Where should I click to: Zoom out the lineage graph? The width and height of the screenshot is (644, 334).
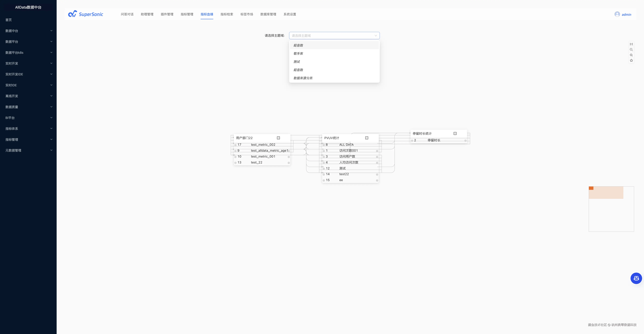pos(631,49)
